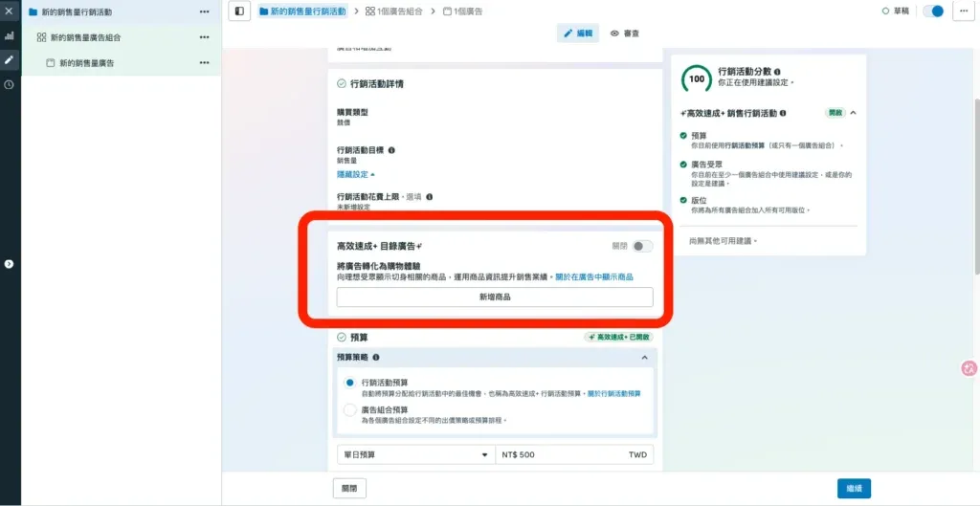980x506 pixels.
Task: Click info icon next to 行銷活動花費上限
Action: coord(430,197)
